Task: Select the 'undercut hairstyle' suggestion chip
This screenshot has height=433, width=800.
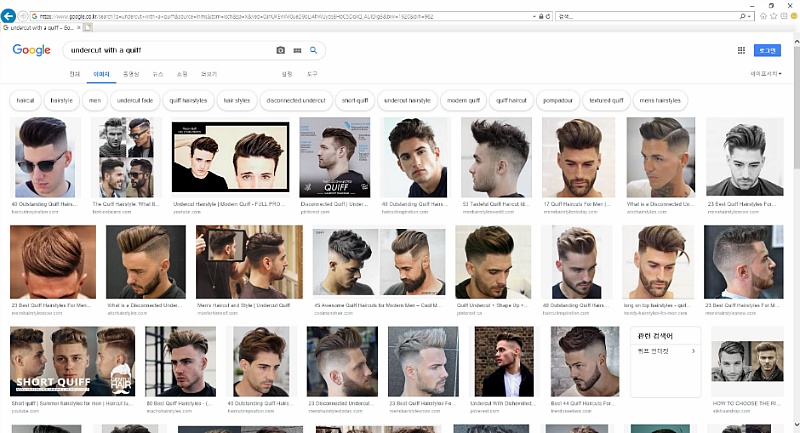Action: 407,100
